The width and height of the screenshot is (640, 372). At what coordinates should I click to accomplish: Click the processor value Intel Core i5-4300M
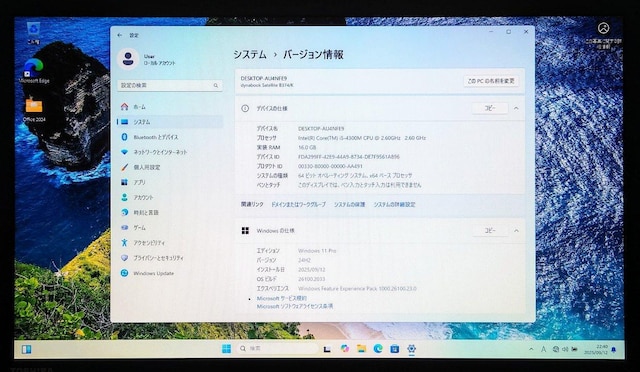point(362,138)
